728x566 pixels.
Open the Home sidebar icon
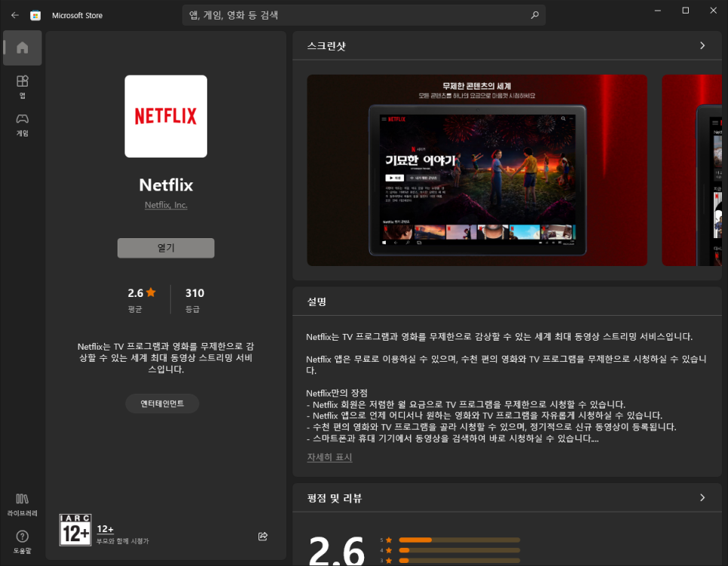[23, 47]
